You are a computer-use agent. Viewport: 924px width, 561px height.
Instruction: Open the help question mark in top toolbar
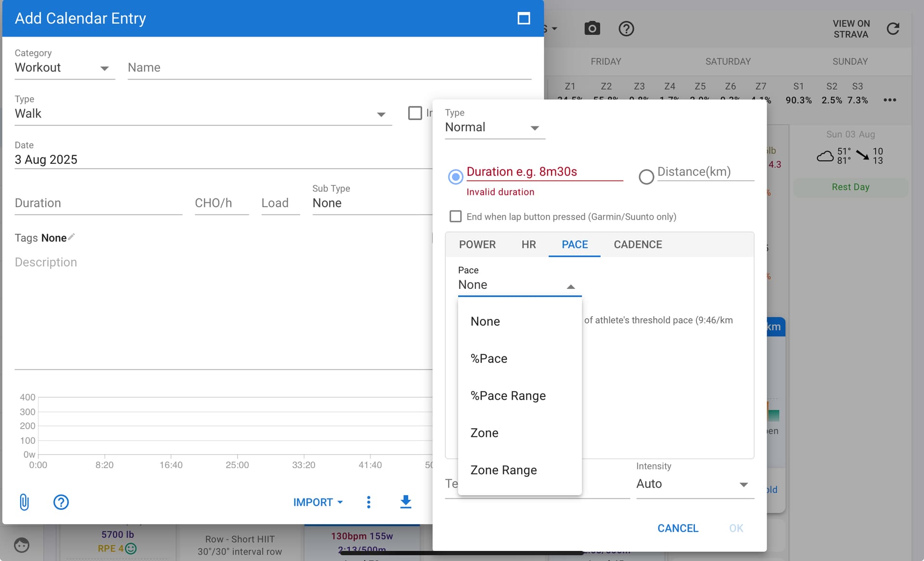[x=626, y=28]
